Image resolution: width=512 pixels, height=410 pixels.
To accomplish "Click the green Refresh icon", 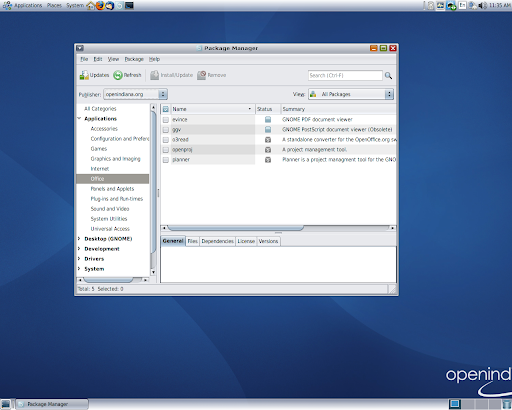I will pyautogui.click(x=118, y=75).
